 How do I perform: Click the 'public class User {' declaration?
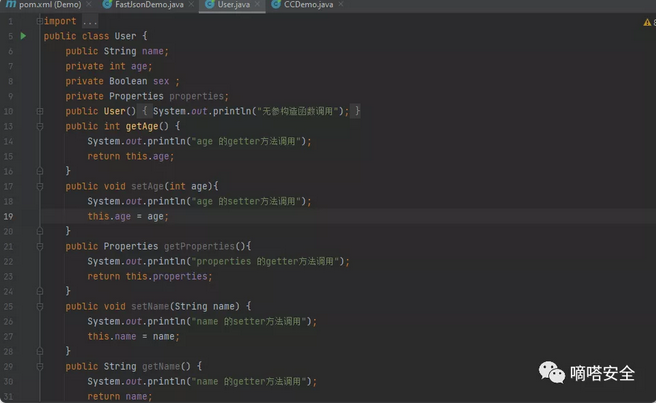pyautogui.click(x=95, y=36)
